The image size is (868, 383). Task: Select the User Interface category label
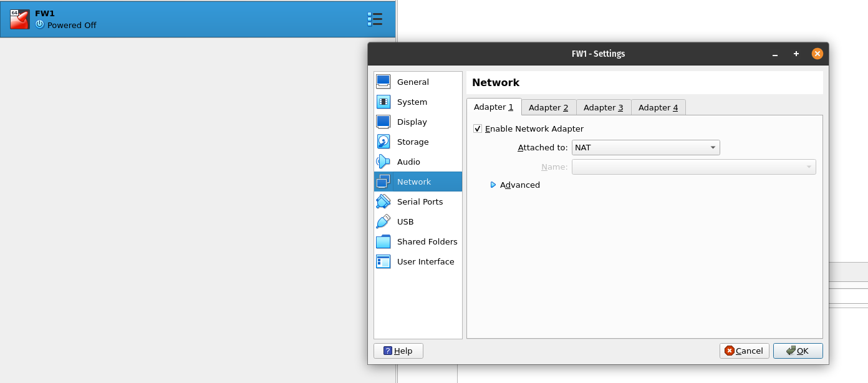point(426,261)
